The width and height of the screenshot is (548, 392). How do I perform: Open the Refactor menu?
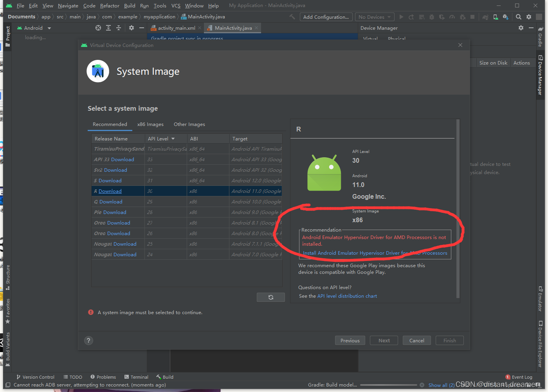pos(110,5)
